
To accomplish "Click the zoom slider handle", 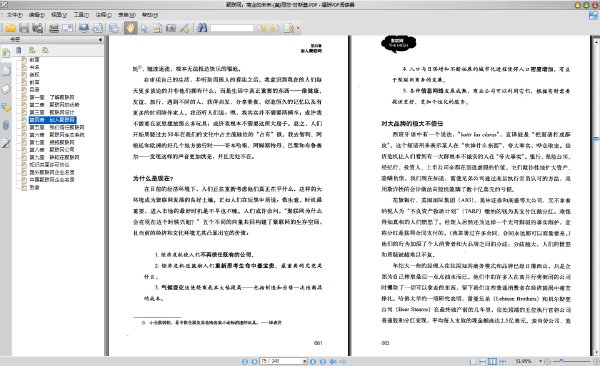I will pyautogui.click(x=561, y=361).
